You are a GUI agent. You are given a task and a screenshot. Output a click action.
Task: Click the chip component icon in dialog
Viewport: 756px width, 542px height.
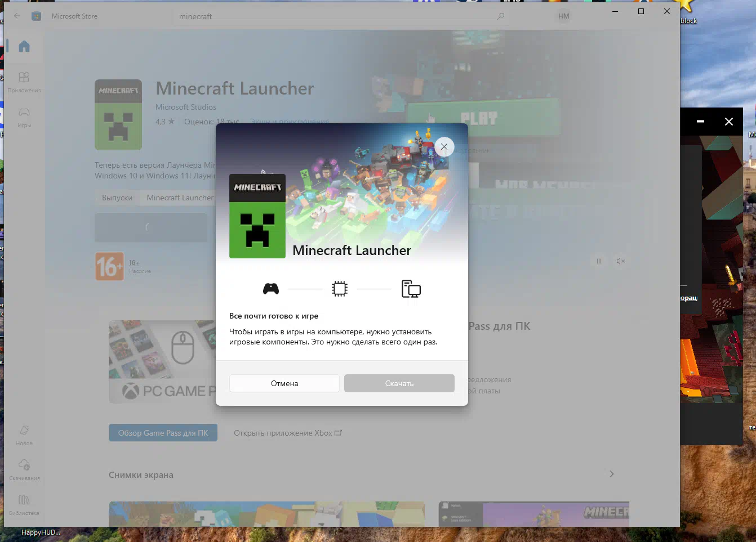(340, 289)
